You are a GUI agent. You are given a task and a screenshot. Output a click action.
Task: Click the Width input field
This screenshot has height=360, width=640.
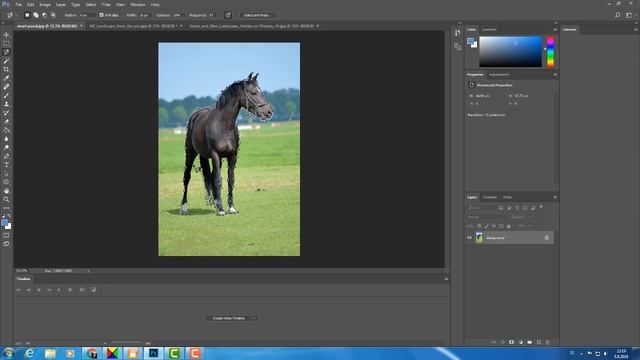145,15
